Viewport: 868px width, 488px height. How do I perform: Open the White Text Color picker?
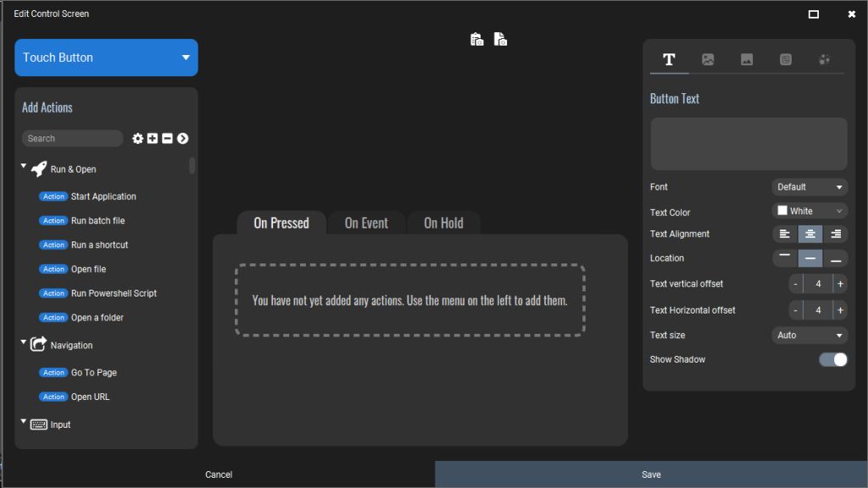810,210
